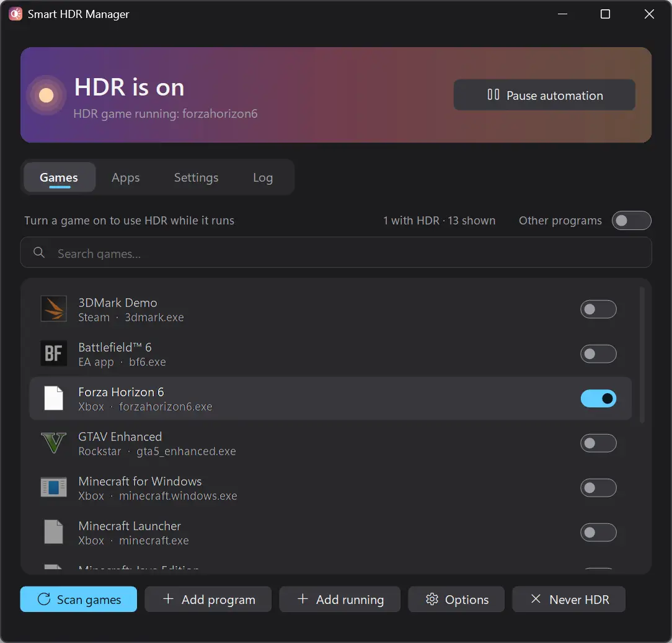
Task: Select the Minecraft for Windows title
Action: pyautogui.click(x=139, y=481)
